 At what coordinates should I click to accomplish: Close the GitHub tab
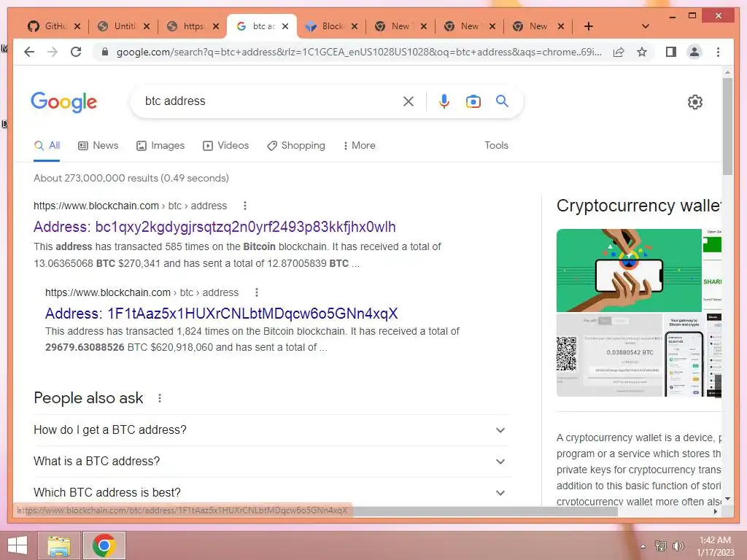click(77, 26)
